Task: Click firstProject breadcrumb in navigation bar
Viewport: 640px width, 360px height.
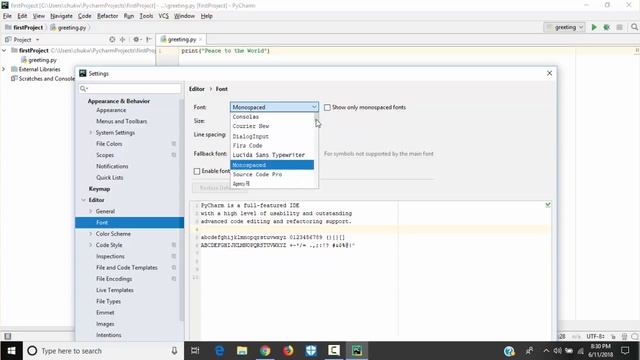Action: (x=24, y=27)
